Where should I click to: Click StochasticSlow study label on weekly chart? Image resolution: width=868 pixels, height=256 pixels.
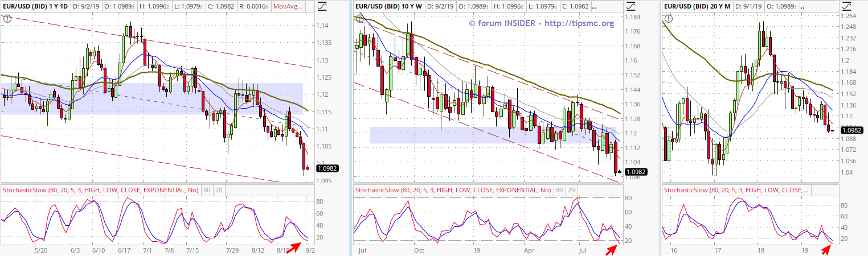pos(453,189)
